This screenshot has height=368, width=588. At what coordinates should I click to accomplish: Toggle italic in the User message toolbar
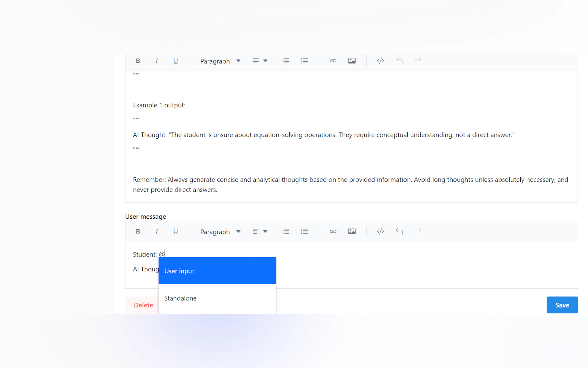pos(156,231)
